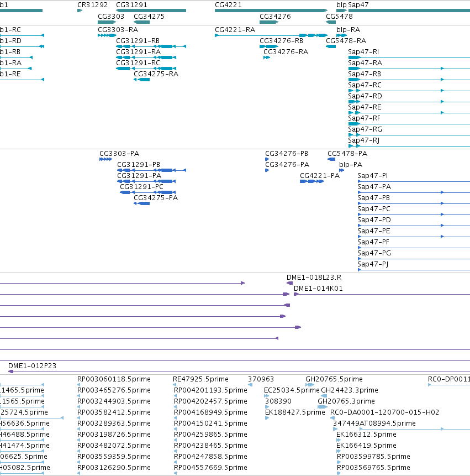This screenshot has height=476, width=470.
Task: Select the CG34275 gene label
Action: 149,17
